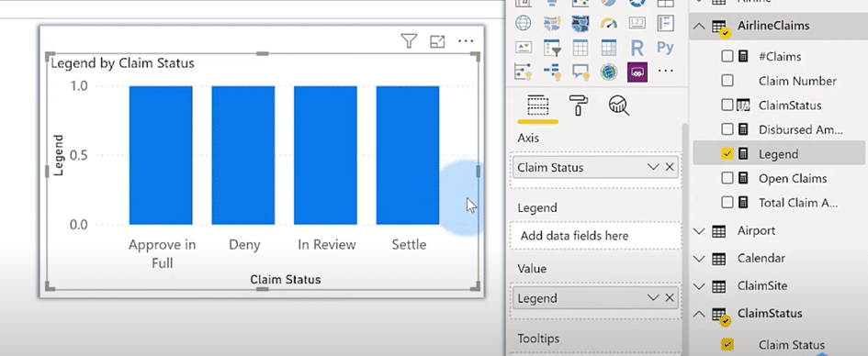Enter Focus mode for the chart
The height and width of the screenshot is (356, 868).
(x=437, y=41)
